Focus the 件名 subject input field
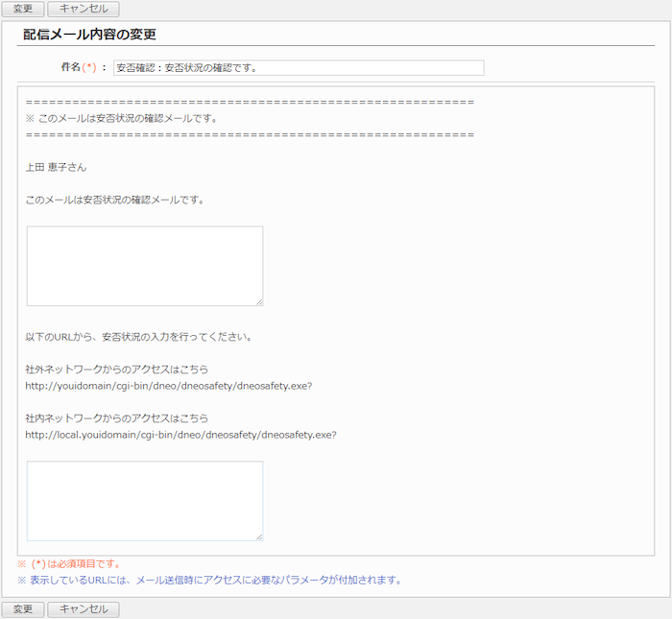Screen dimensions: 672x619 pos(298,68)
